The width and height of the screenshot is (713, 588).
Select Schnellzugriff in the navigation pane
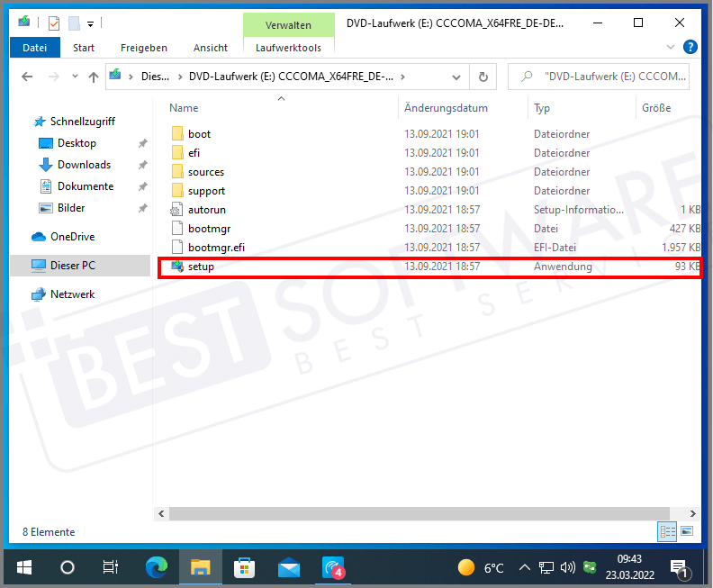[82, 122]
